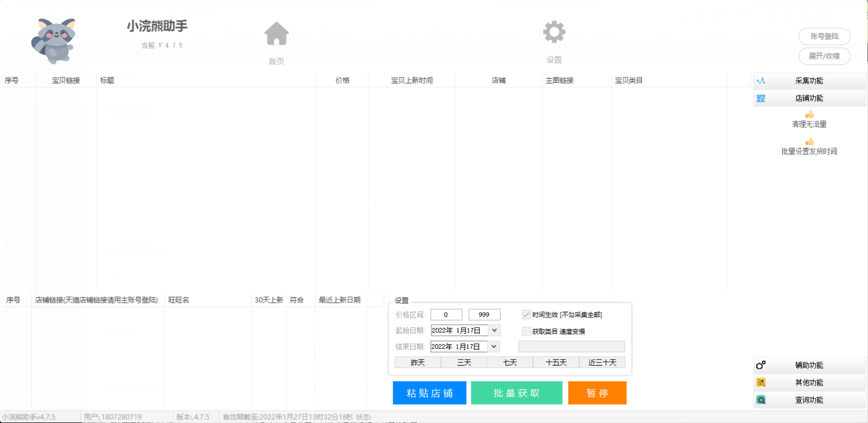Select the 七天 date range tab
Viewport: 868px width, 423px height.
[x=510, y=362]
